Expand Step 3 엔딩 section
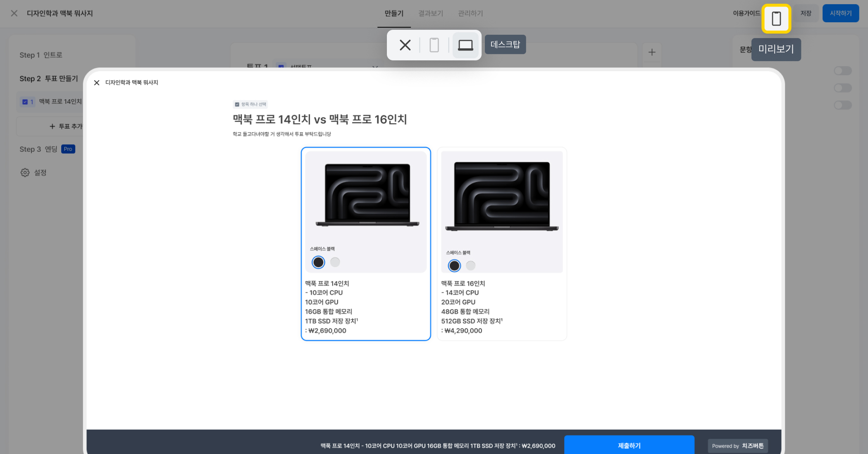Viewport: 868px width, 454px height. (x=38, y=149)
